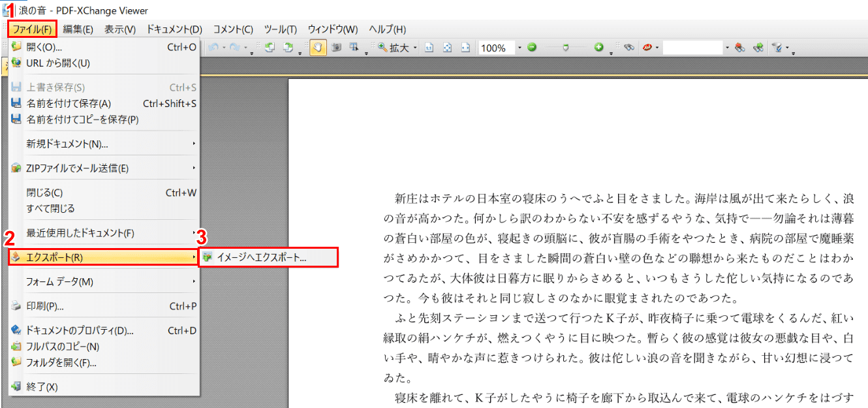Click the Fit Width icon

[x=465, y=48]
